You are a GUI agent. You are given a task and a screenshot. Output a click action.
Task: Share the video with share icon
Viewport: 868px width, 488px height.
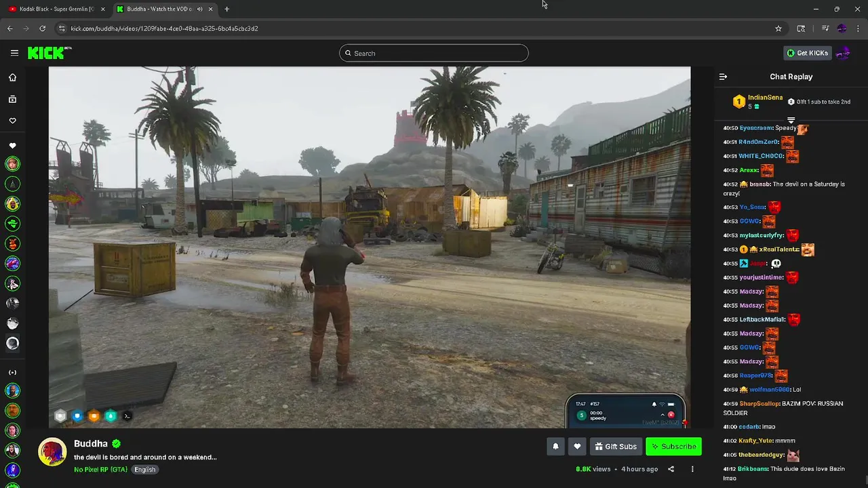[671, 469]
